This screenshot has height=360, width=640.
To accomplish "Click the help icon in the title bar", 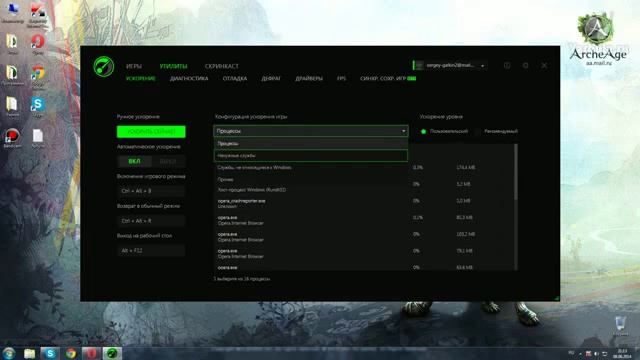I will click(x=507, y=65).
